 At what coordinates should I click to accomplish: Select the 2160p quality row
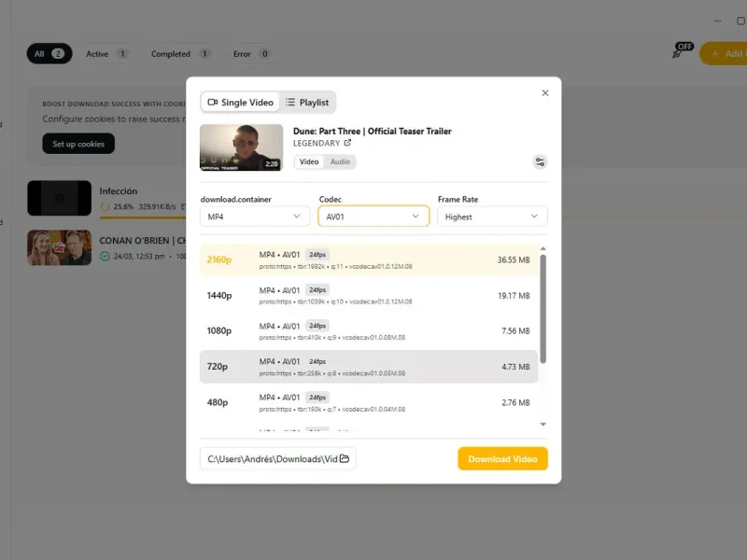[x=369, y=260]
